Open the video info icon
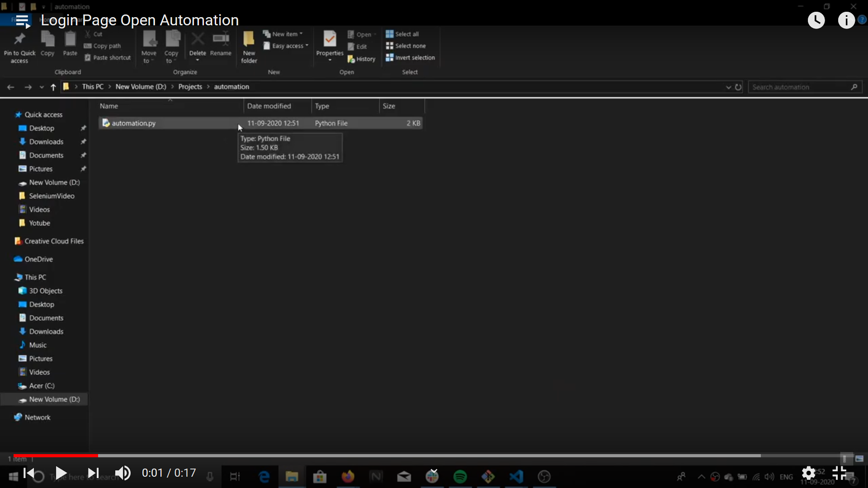 pos(846,20)
